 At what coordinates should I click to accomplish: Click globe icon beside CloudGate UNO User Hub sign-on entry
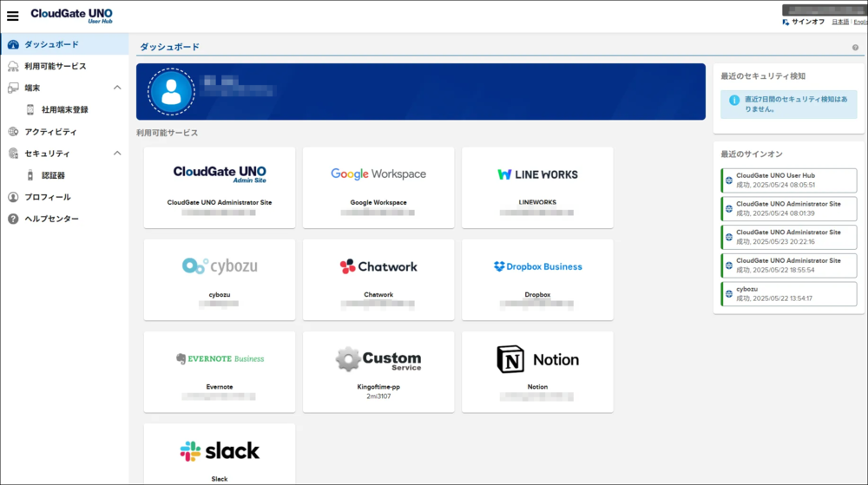click(x=729, y=180)
